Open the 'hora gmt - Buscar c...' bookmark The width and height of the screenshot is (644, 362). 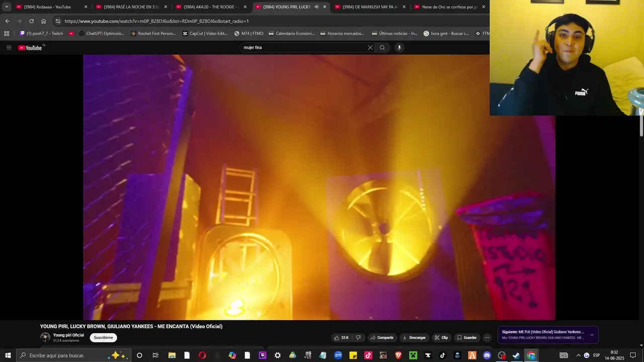(x=446, y=34)
